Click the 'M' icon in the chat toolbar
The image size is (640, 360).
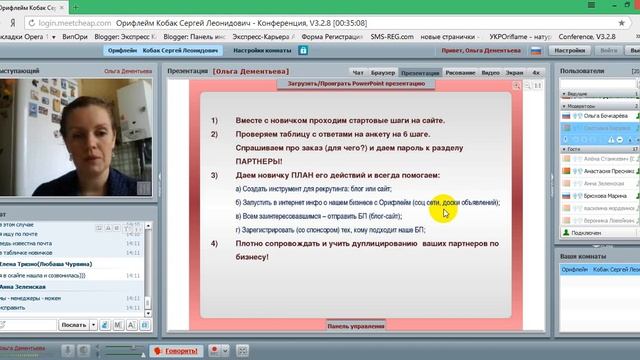118,325
